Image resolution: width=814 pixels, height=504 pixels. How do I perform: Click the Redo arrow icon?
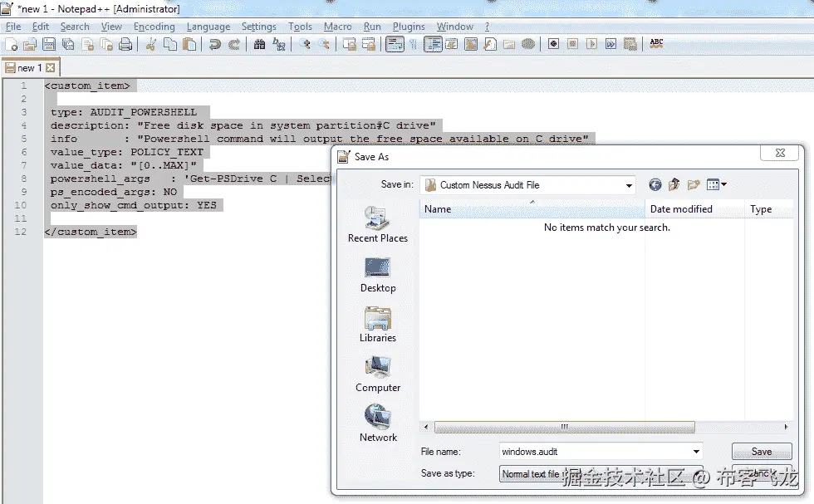click(x=234, y=45)
